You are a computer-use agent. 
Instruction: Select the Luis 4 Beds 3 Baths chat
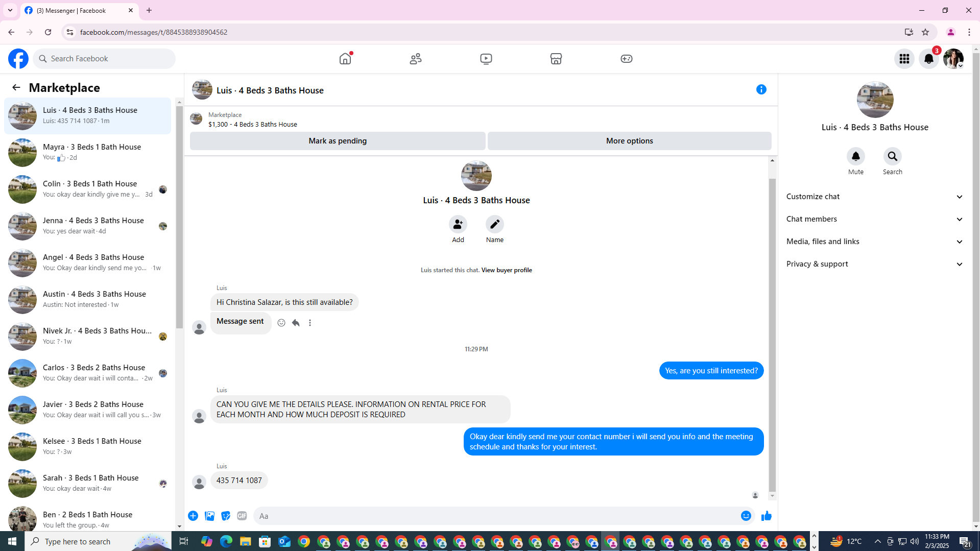88,116
